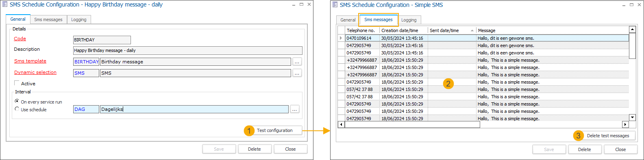Screen dimensions: 644x160
Task: Click the vertical scrollbar thumb in messages grid
Action: 632,45
